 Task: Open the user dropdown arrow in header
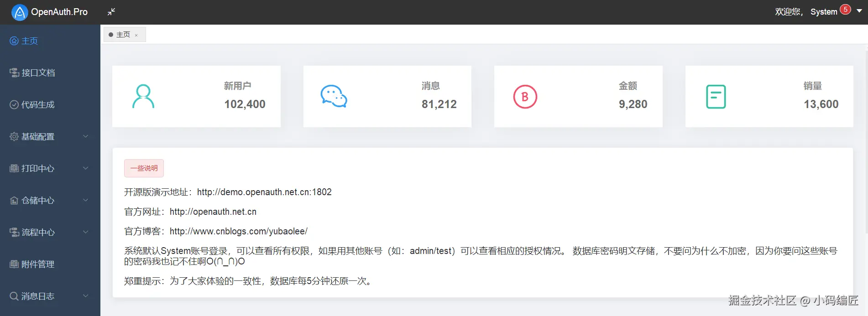click(x=859, y=10)
